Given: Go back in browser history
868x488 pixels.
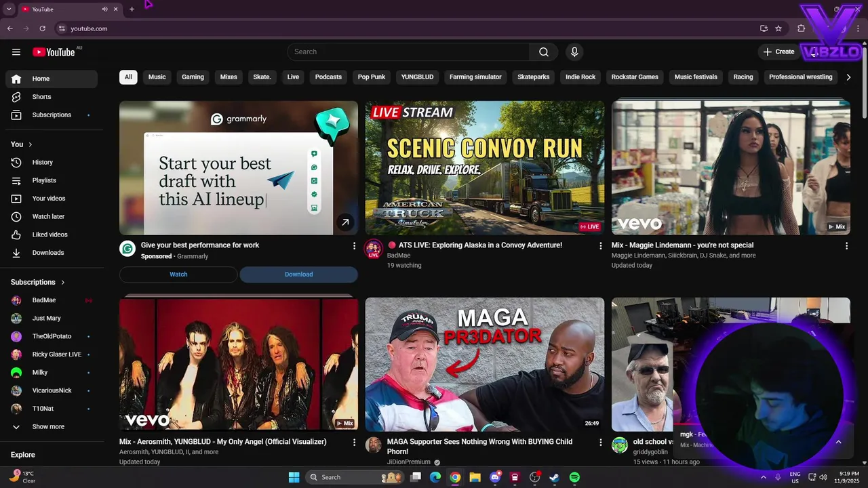Looking at the screenshot, I should [x=9, y=28].
